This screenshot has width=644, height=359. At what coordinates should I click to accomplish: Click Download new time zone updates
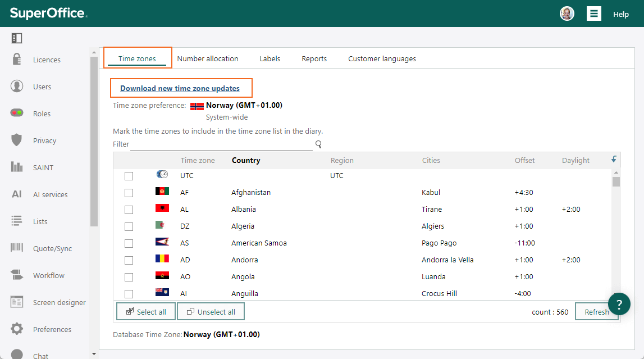[180, 88]
